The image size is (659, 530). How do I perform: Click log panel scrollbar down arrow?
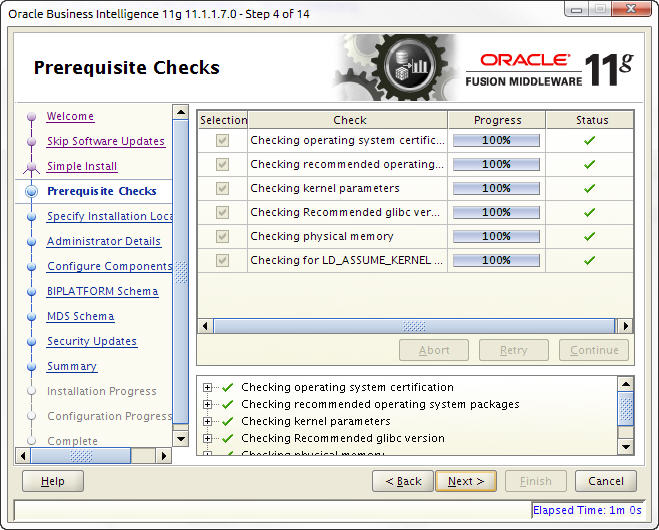click(626, 446)
